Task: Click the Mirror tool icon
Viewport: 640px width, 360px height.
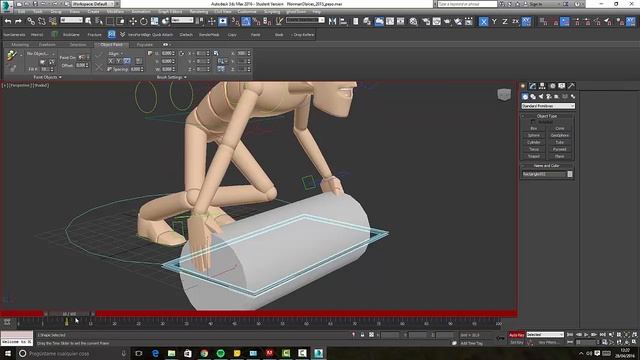Action: (x=332, y=21)
